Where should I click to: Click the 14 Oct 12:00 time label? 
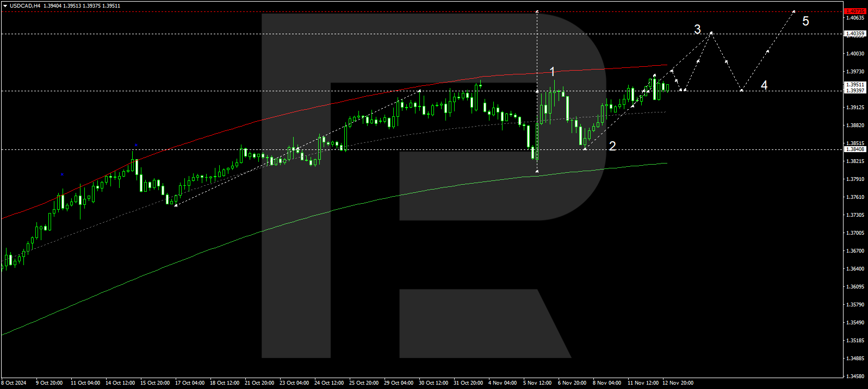pos(120,383)
